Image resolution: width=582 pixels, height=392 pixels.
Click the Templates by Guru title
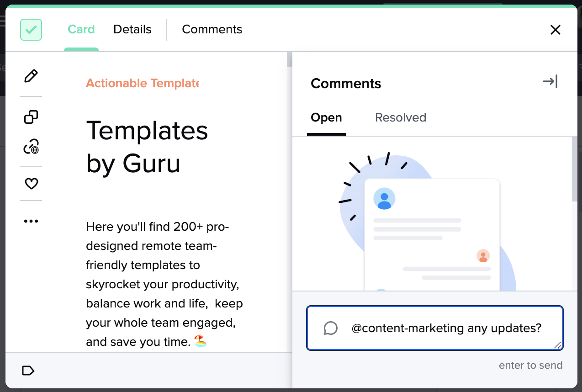tap(147, 147)
